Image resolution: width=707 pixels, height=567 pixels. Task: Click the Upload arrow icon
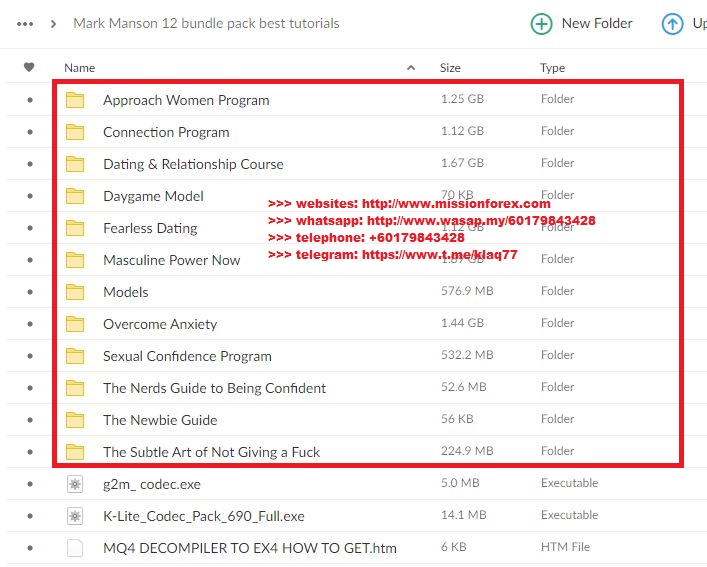click(672, 23)
